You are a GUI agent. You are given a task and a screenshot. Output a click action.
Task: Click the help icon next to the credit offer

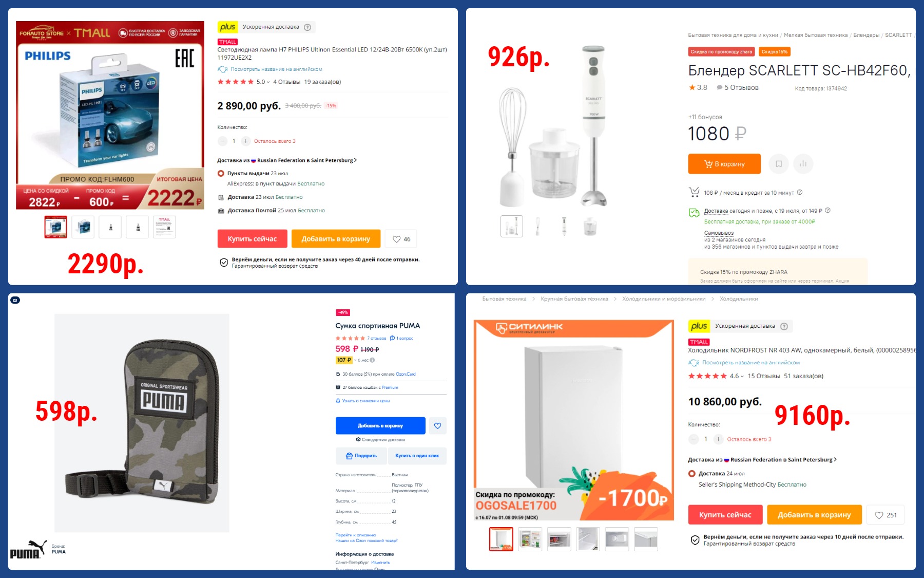[800, 193]
